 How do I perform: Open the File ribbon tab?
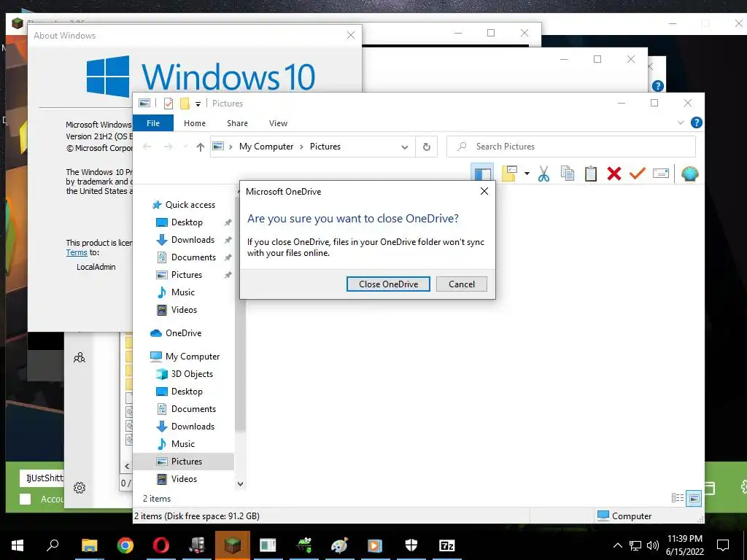click(x=153, y=122)
